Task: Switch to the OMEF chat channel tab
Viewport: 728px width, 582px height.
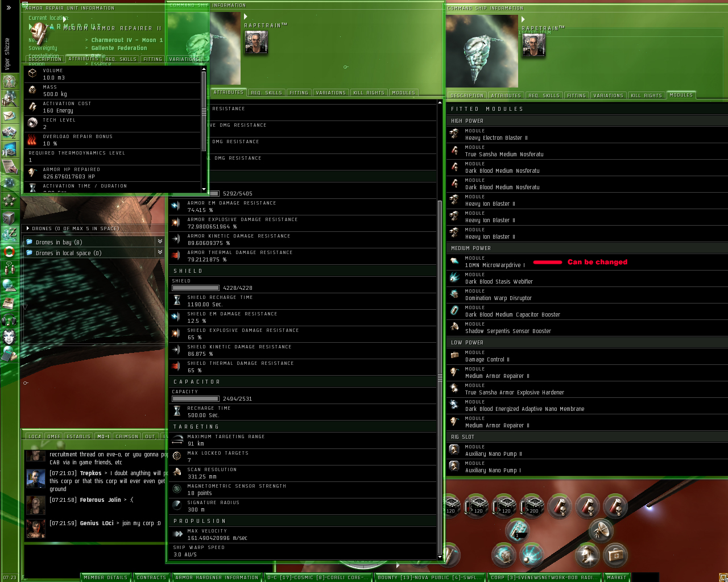Action: pos(53,436)
